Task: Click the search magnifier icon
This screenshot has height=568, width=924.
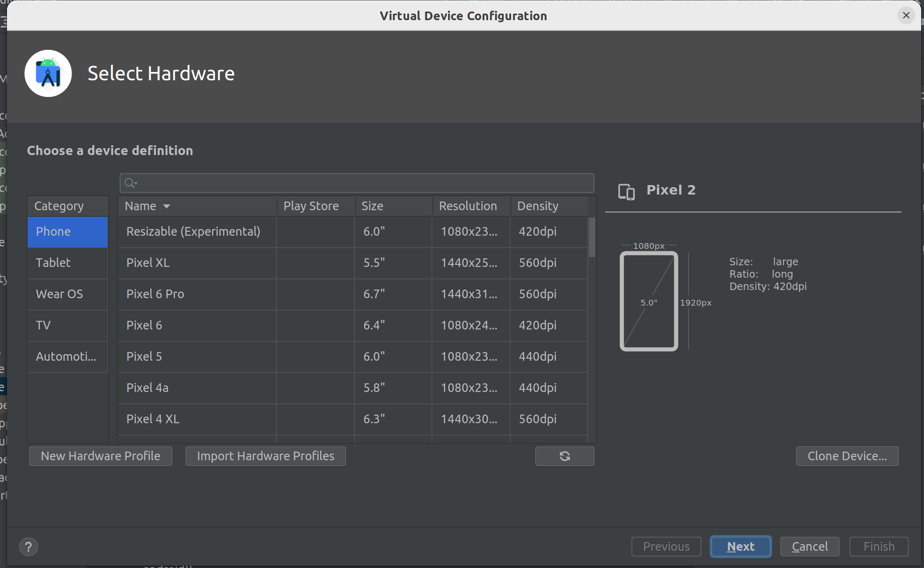Action: coord(130,183)
